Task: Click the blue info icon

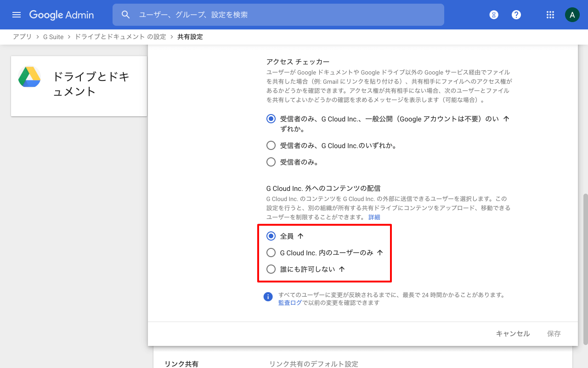Action: click(x=268, y=297)
